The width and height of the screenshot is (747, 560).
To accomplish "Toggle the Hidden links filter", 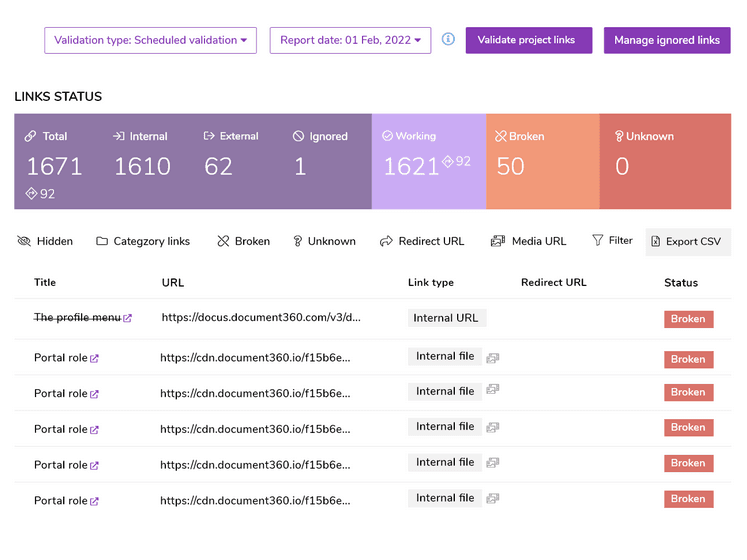I will coord(45,241).
